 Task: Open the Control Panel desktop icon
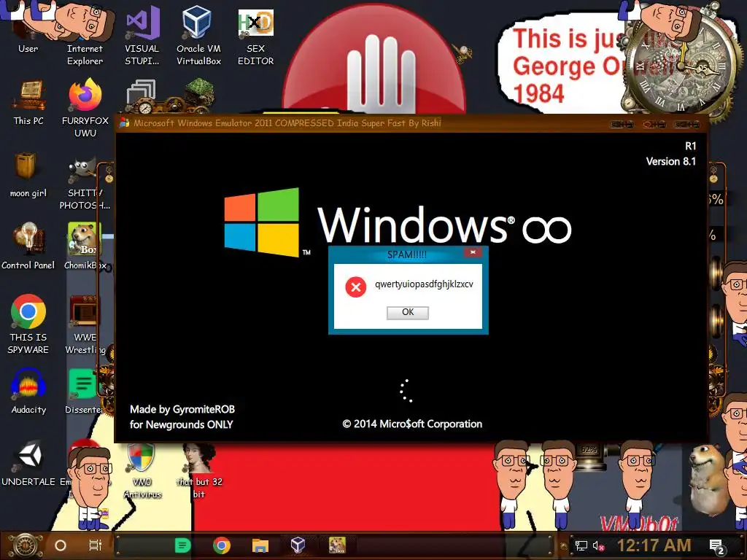coord(28,246)
